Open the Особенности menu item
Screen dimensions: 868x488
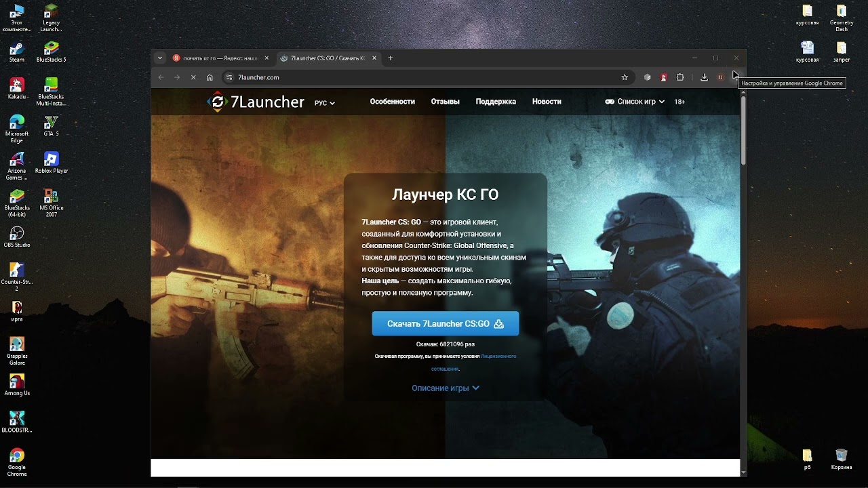tap(393, 102)
